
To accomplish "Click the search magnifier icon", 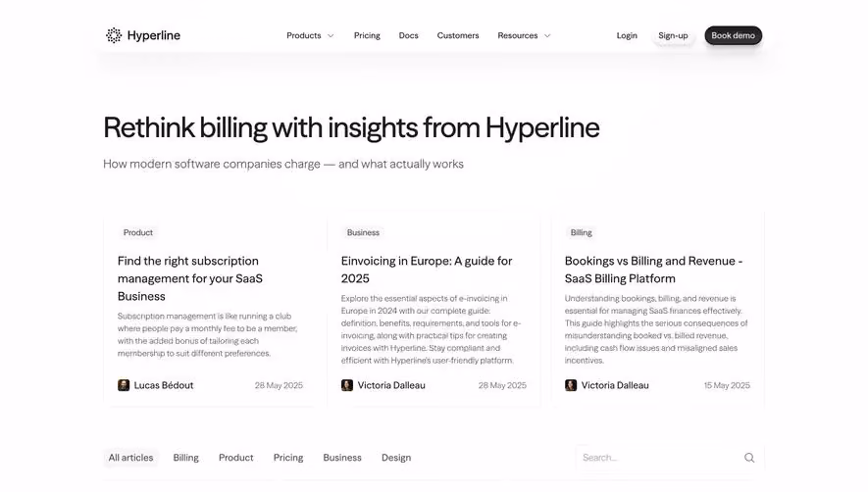I will point(749,458).
